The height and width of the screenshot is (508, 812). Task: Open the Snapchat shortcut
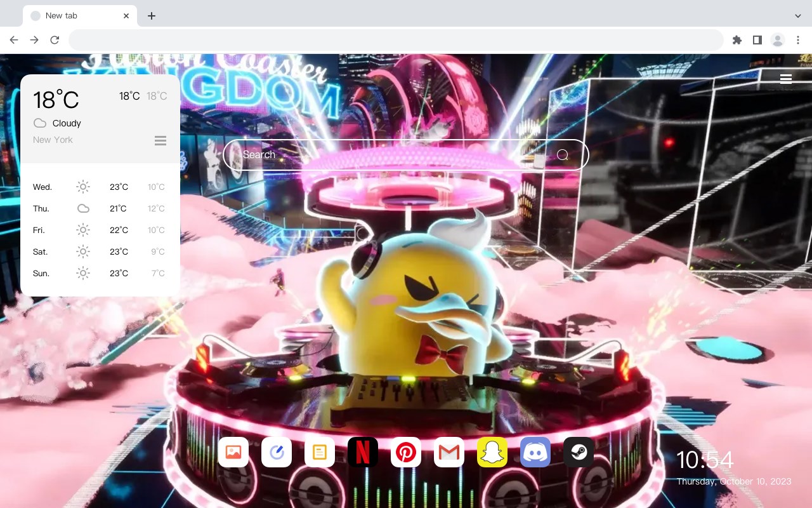492,452
